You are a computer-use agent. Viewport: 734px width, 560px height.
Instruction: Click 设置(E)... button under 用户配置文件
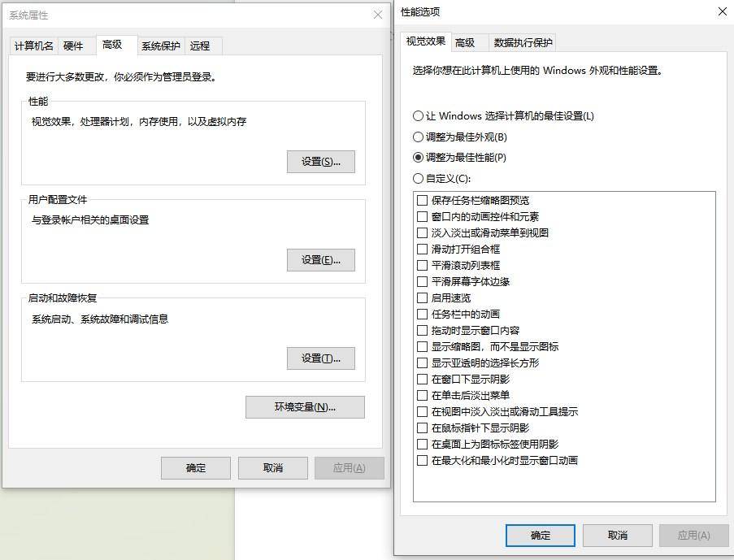(320, 260)
